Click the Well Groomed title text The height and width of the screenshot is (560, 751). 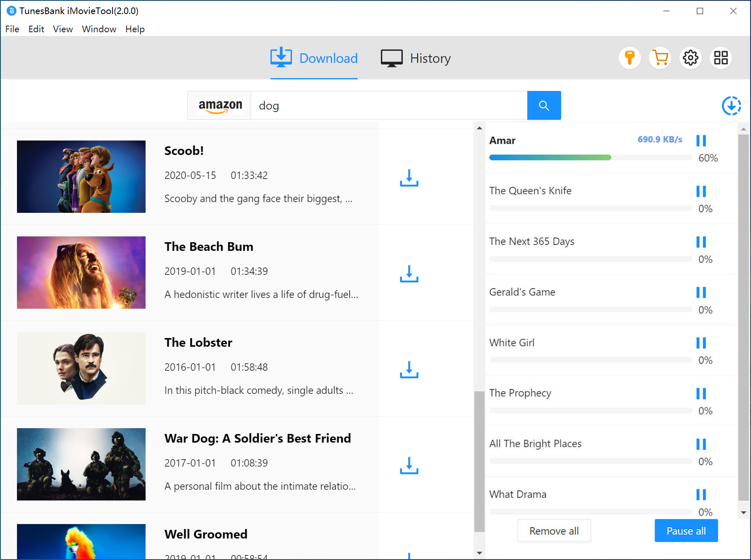pos(206,534)
